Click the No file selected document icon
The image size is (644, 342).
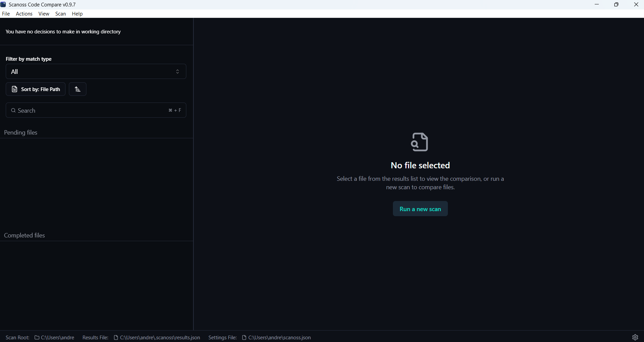[x=420, y=142]
